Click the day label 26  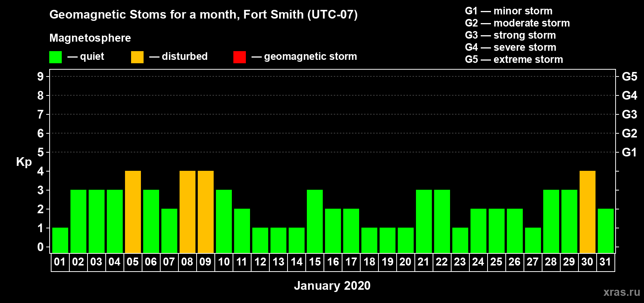pos(515,262)
